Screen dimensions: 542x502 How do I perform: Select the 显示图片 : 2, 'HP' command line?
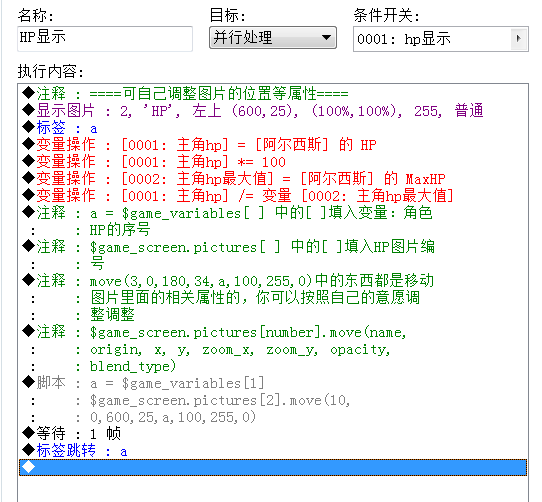(x=273, y=111)
